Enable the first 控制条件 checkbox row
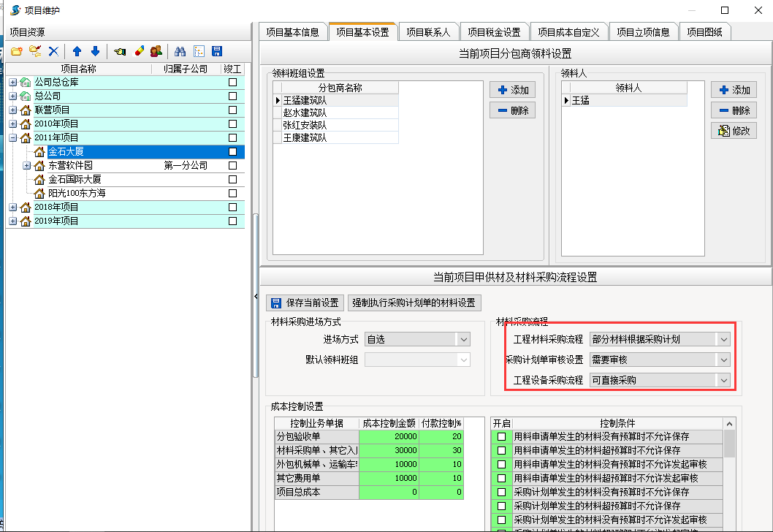Viewport: 773px width, 532px height. click(501, 436)
